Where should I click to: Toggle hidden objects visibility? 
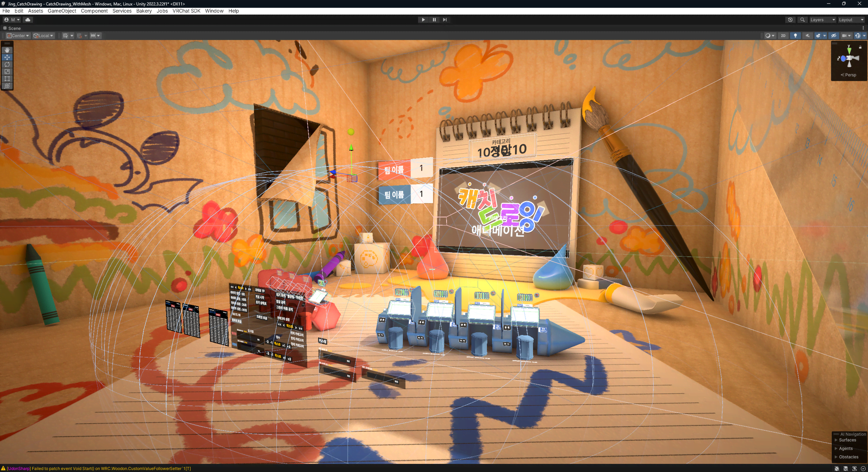point(834,36)
